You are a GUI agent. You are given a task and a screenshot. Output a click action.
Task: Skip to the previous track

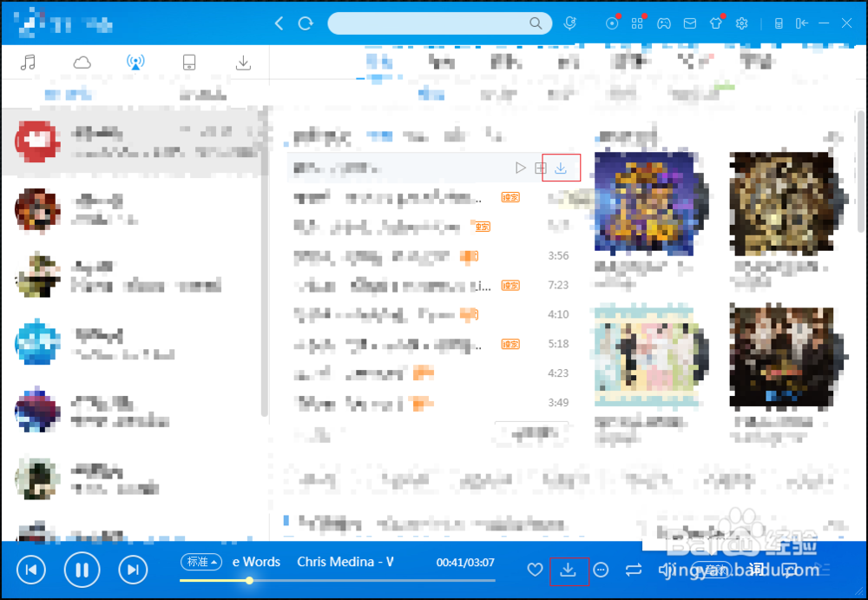(x=31, y=570)
